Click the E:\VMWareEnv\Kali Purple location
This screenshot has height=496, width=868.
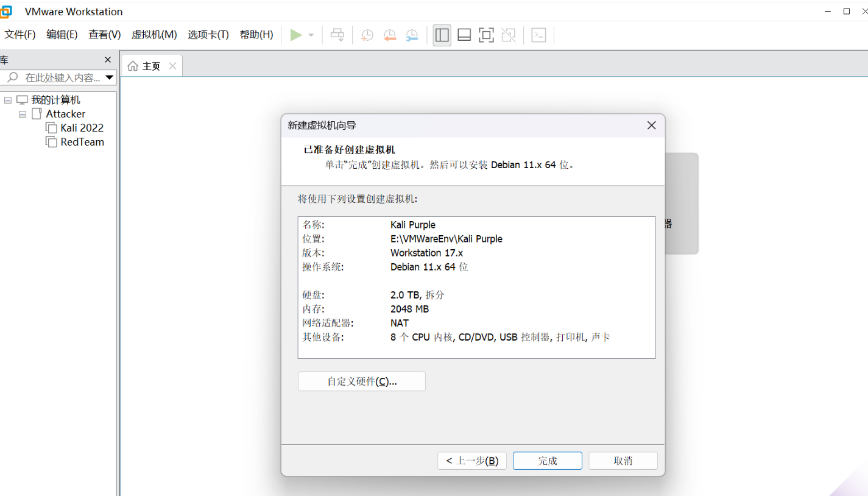446,239
